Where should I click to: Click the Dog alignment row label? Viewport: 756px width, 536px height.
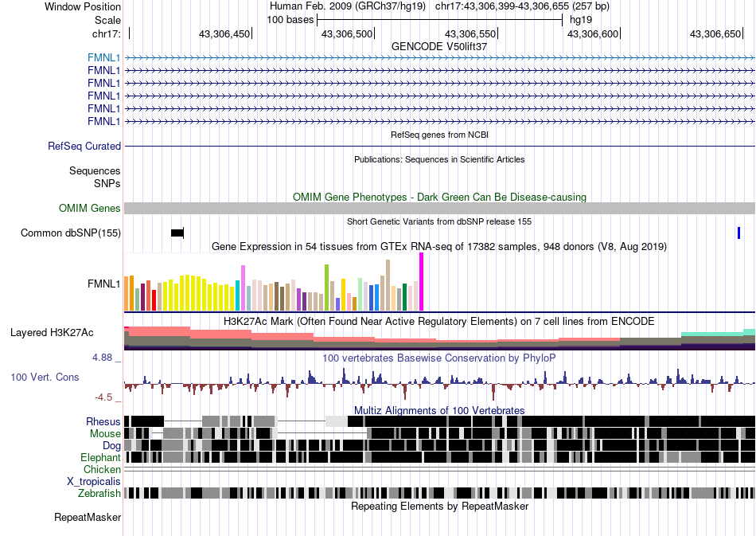[x=111, y=445]
